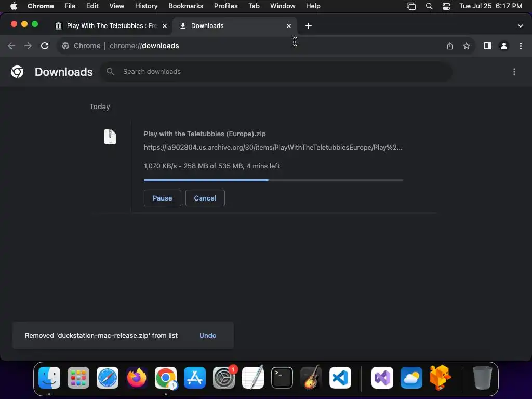This screenshot has height=399, width=532.
Task: Open the Edit menu
Action: 92,6
